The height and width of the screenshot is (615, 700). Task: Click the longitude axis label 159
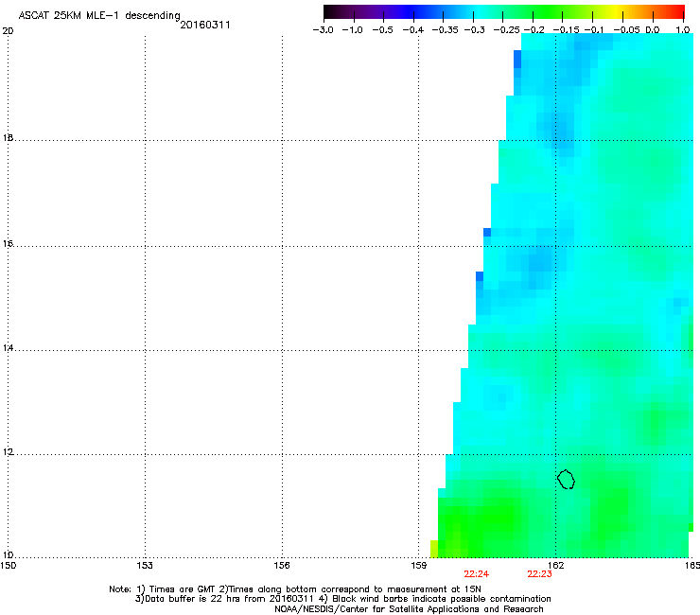[x=418, y=566]
